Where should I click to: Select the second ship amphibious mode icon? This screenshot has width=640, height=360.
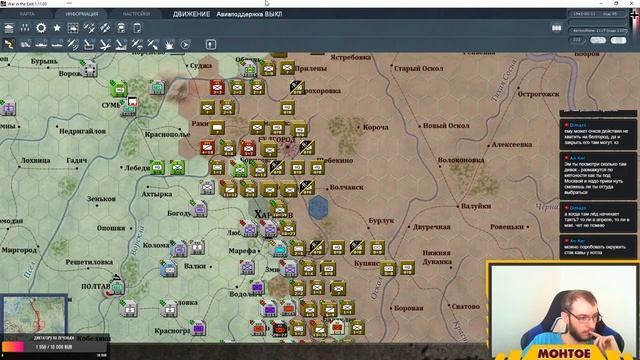[x=57, y=44]
